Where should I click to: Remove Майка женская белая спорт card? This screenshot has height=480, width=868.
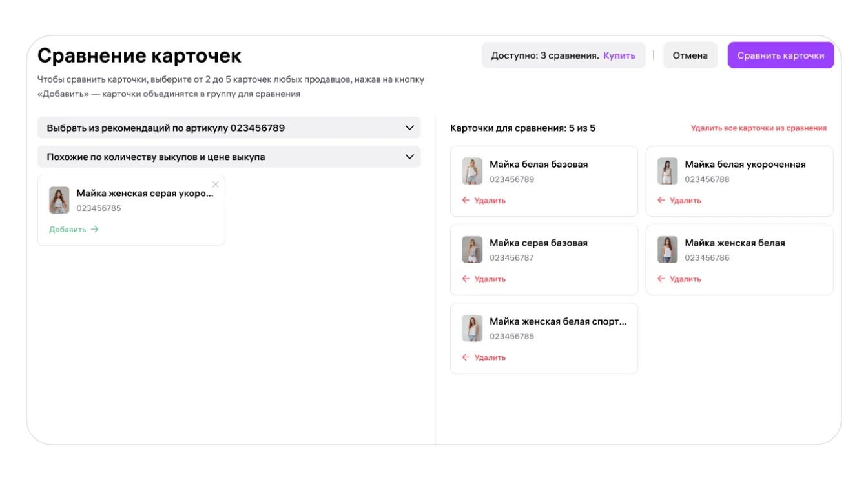pos(484,357)
